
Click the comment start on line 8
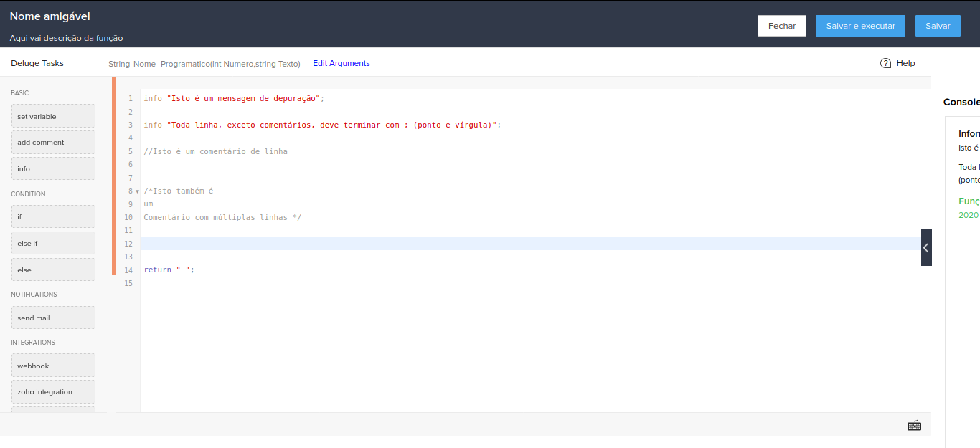(179, 191)
